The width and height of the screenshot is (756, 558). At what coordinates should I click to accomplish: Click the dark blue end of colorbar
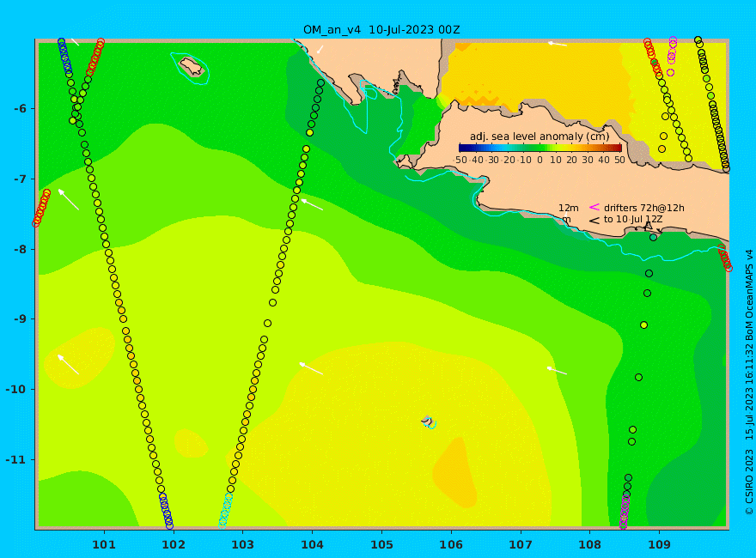point(463,148)
